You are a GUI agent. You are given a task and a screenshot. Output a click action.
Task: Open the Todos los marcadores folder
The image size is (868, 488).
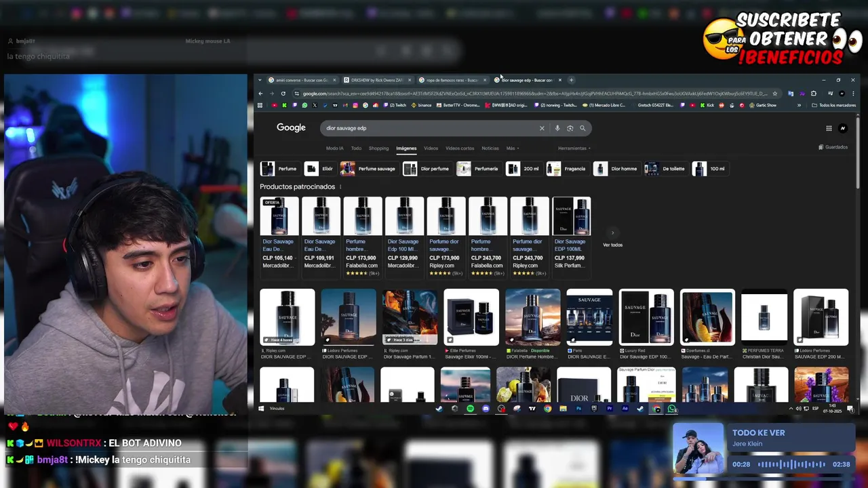pos(834,105)
